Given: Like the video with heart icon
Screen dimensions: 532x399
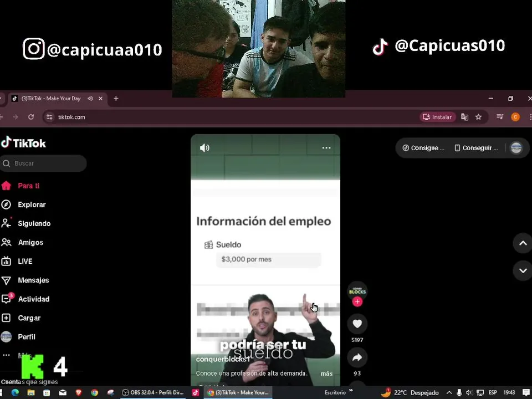Looking at the screenshot, I should click(x=357, y=324).
